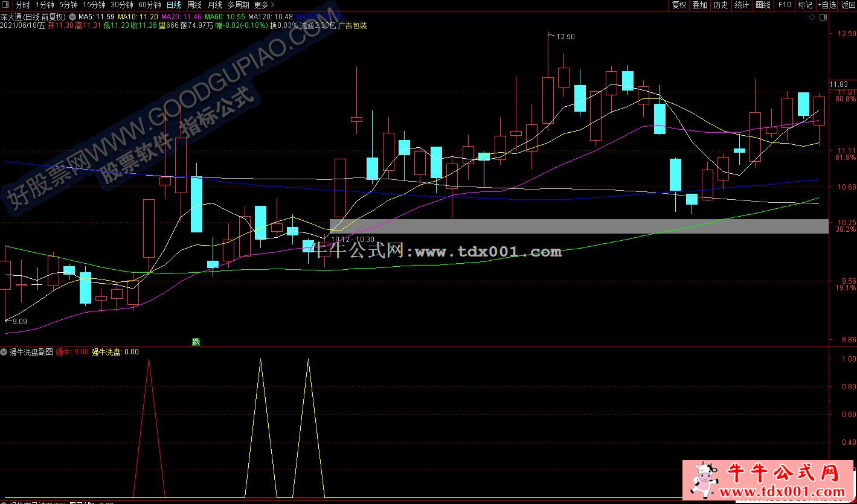Click the 11.83 price axis label
The width and height of the screenshot is (857, 504).
[x=838, y=84]
